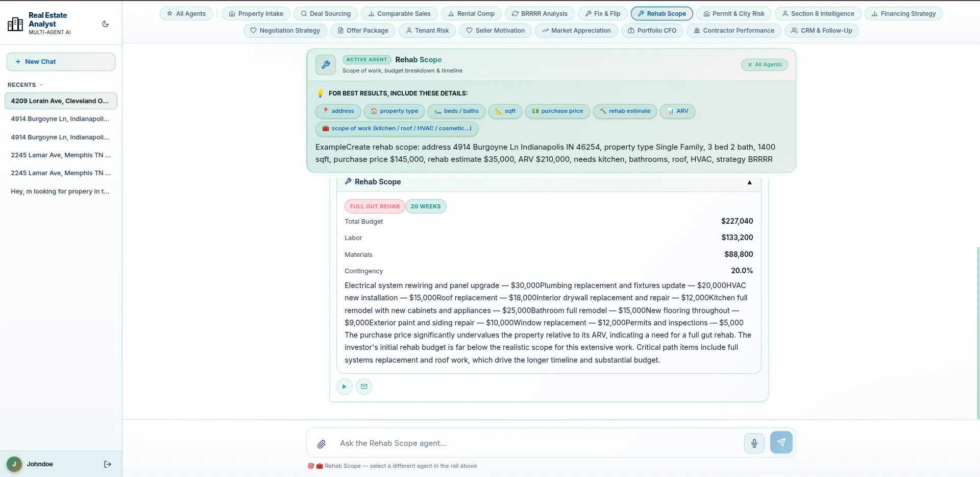980x477 pixels.
Task: Close active agent via All Agents chip
Action: coord(765,65)
